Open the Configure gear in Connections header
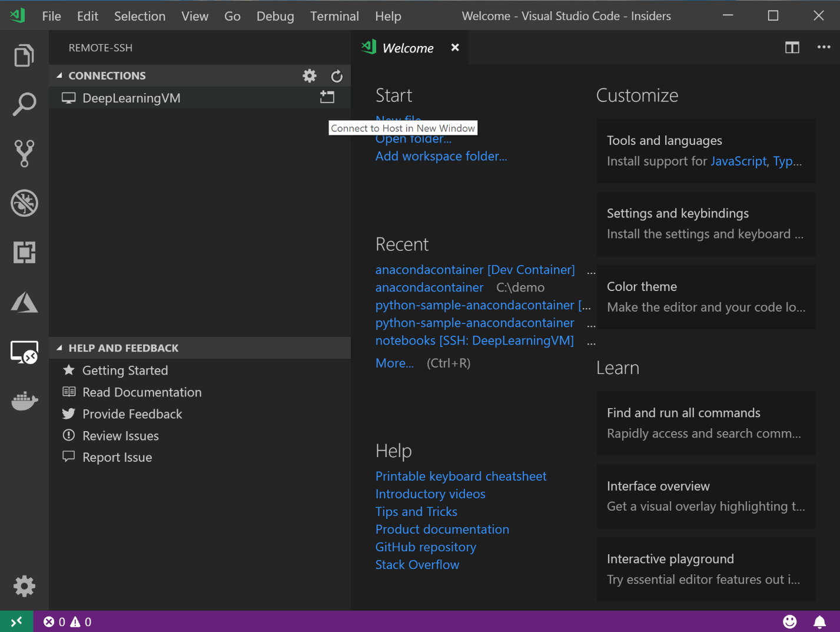840x632 pixels. pos(310,76)
